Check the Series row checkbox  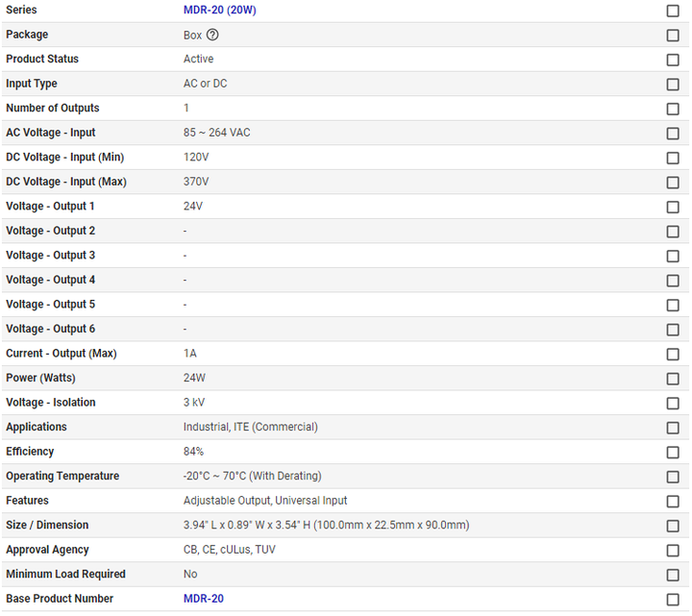point(673,11)
